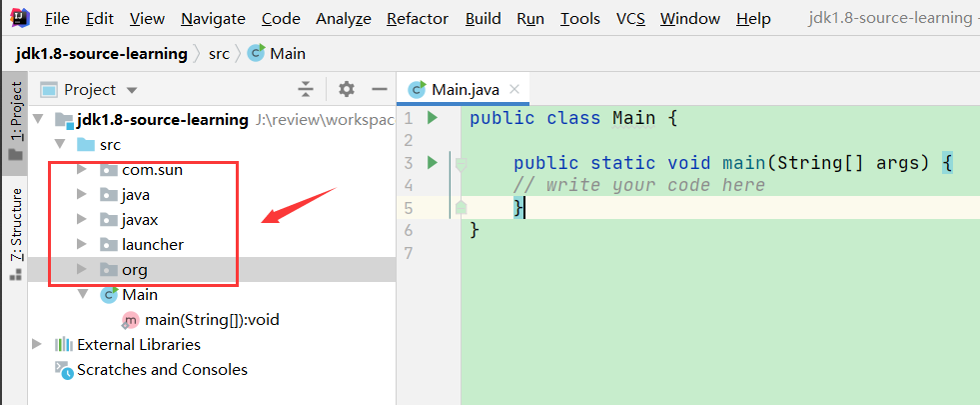Open the Help menu
Screen dimensions: 980x405
click(753, 19)
